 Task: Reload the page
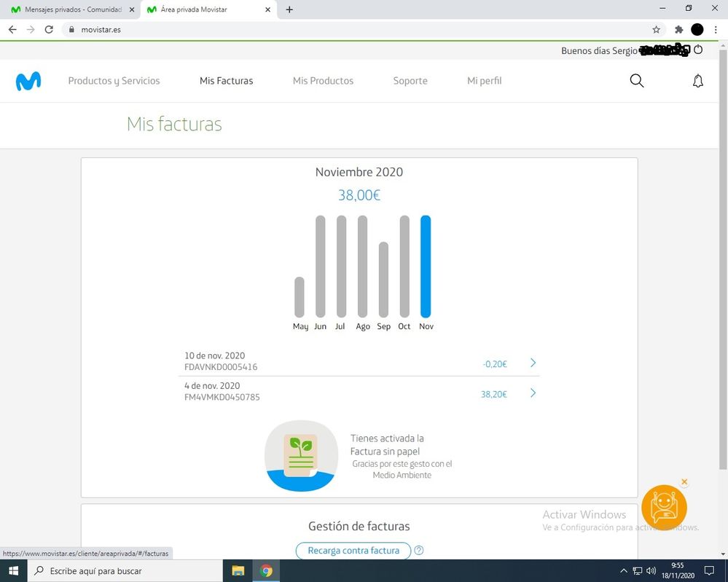tap(49, 30)
